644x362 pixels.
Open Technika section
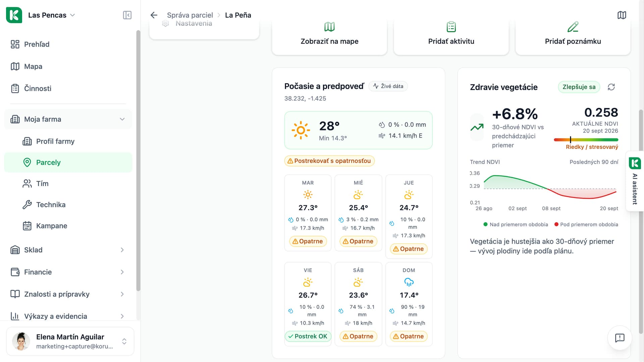click(68, 205)
